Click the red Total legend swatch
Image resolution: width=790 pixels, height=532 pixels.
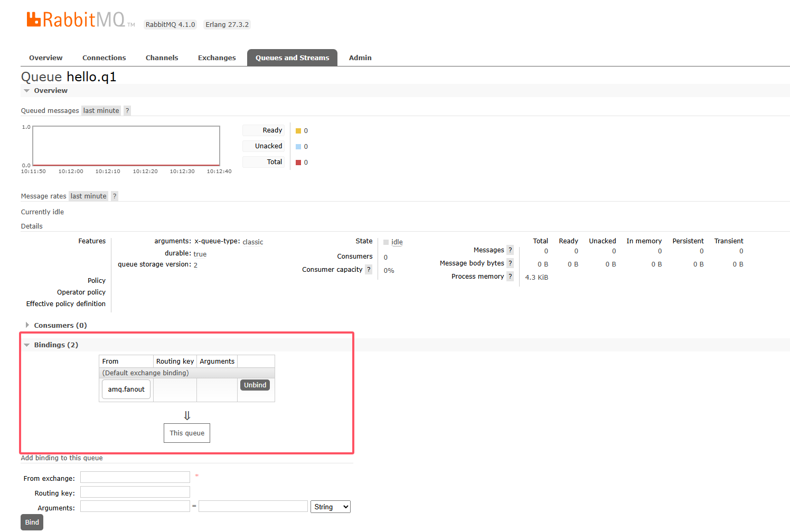(x=298, y=163)
